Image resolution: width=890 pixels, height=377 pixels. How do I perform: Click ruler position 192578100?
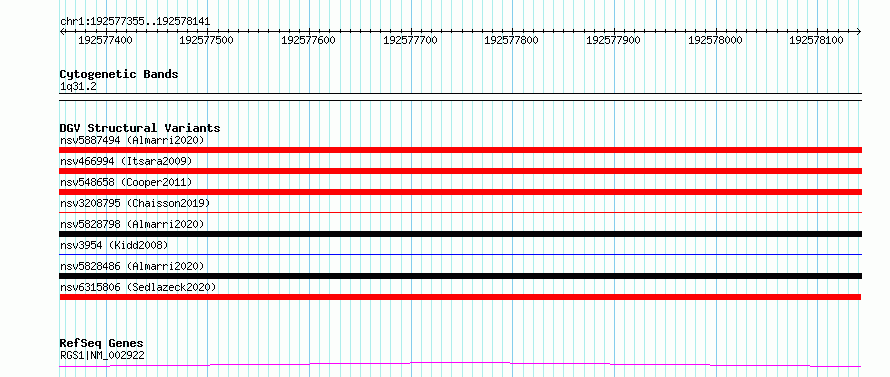pyautogui.click(x=817, y=40)
